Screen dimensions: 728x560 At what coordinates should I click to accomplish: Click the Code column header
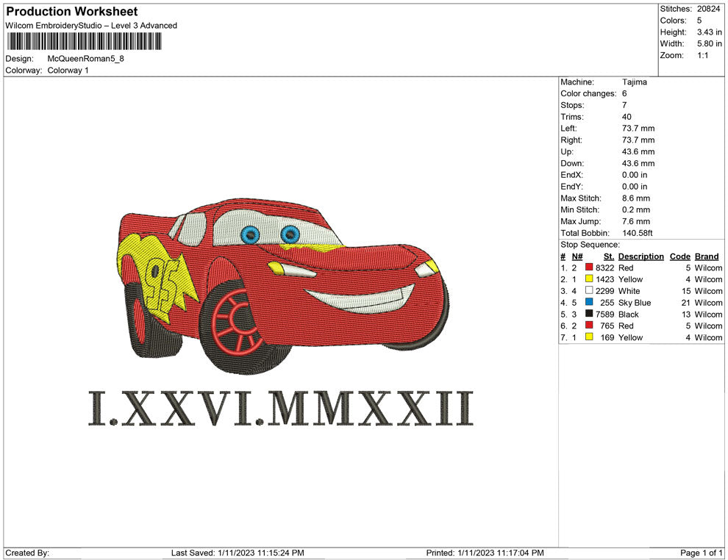[x=679, y=256]
